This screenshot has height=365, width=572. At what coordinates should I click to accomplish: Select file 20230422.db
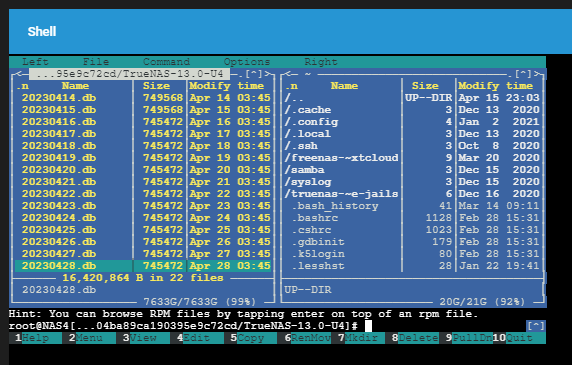(x=143, y=194)
